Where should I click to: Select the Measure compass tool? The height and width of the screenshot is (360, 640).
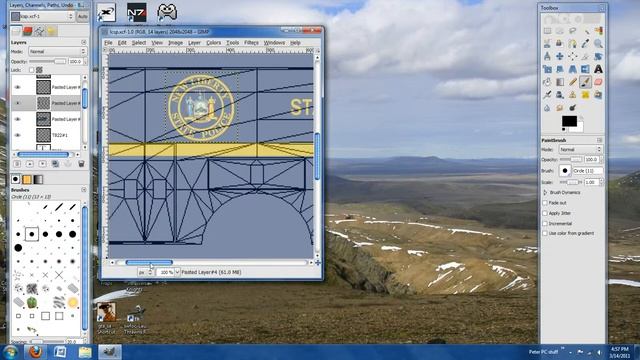point(547,56)
